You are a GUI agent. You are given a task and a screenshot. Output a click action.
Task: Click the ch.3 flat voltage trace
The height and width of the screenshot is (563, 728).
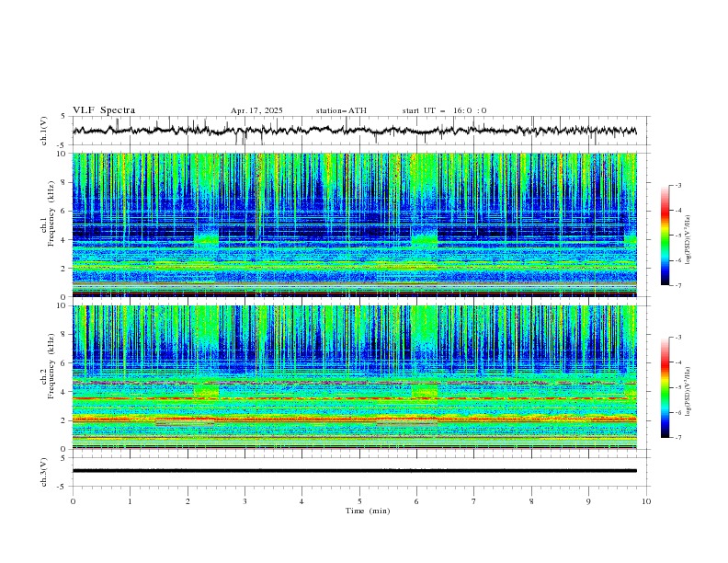[x=354, y=471]
